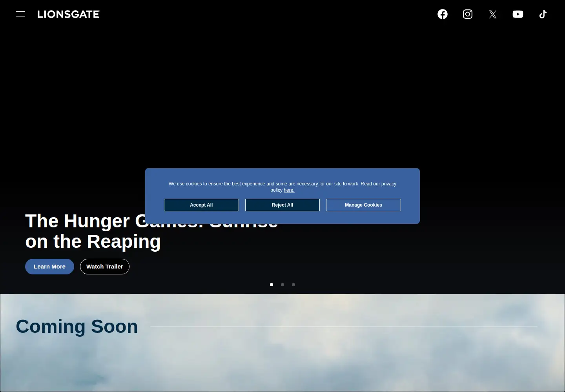This screenshot has height=392, width=565.
Task: Open Lionsgate's Instagram profile
Action: tap(468, 14)
